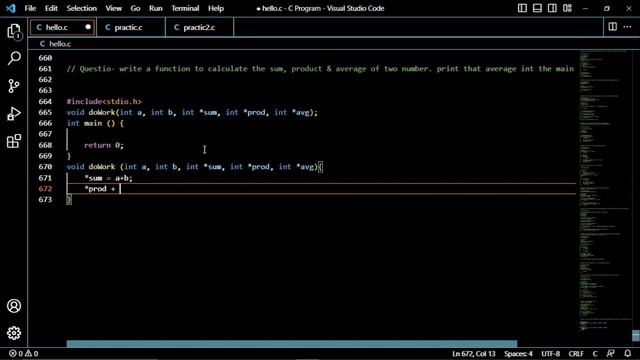Click 'int main () {' line
This screenshot has width=640, height=360.
[95, 123]
